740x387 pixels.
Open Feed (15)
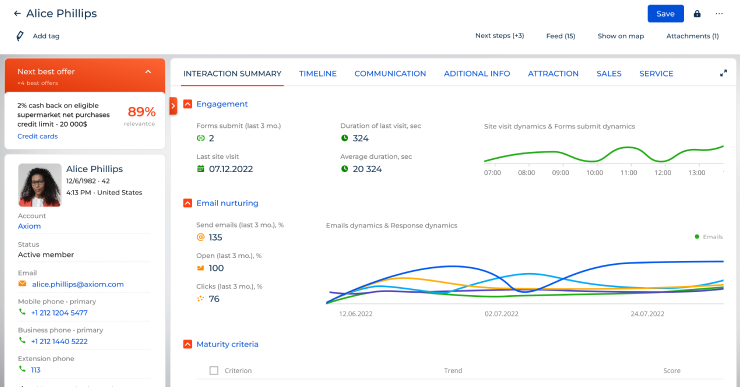tap(561, 36)
